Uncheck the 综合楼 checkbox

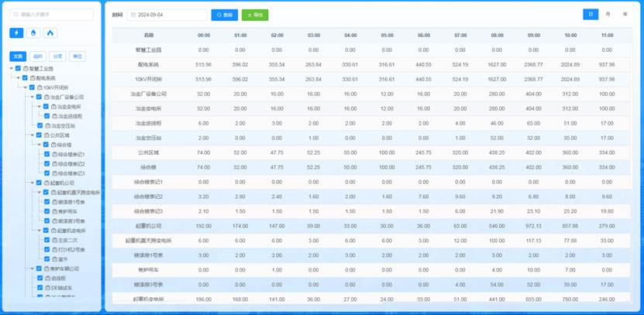[46, 145]
